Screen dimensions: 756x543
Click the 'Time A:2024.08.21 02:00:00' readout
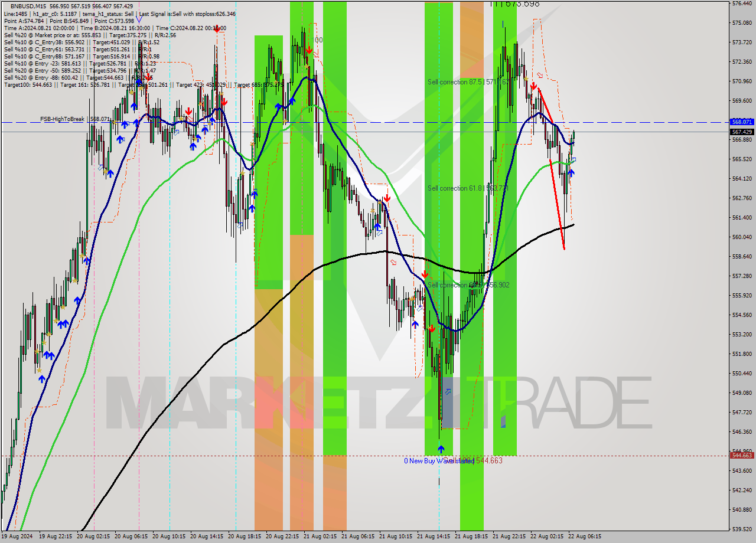coord(39,28)
